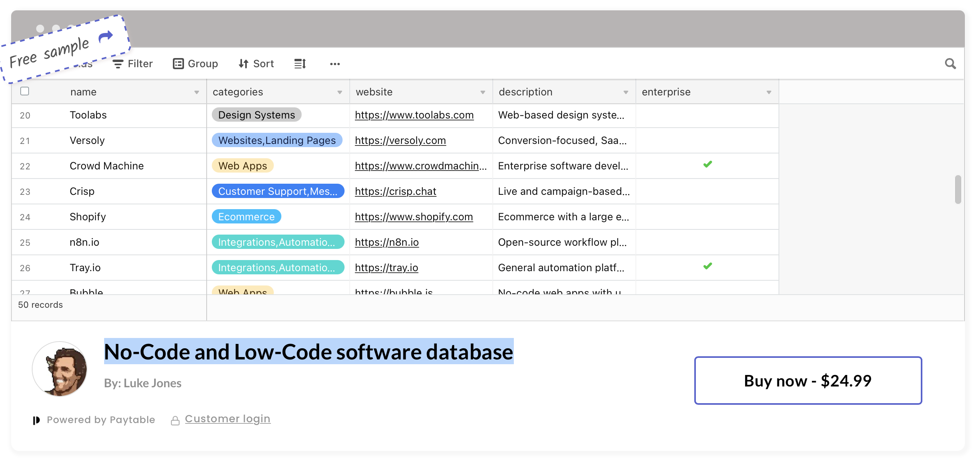This screenshot has width=980, height=466.
Task: Open the more options ellipsis menu
Action: point(335,64)
